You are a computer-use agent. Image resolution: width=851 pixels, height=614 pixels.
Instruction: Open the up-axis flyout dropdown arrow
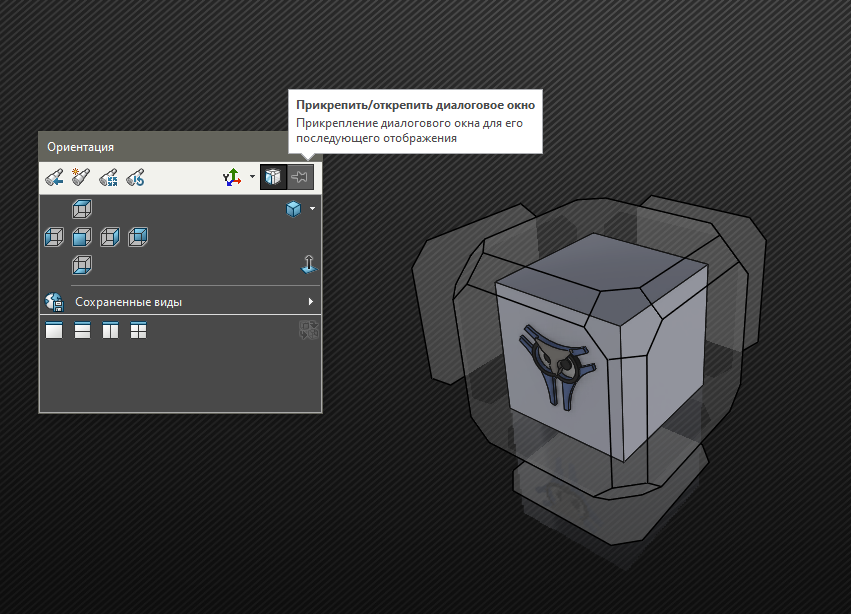coord(252,176)
